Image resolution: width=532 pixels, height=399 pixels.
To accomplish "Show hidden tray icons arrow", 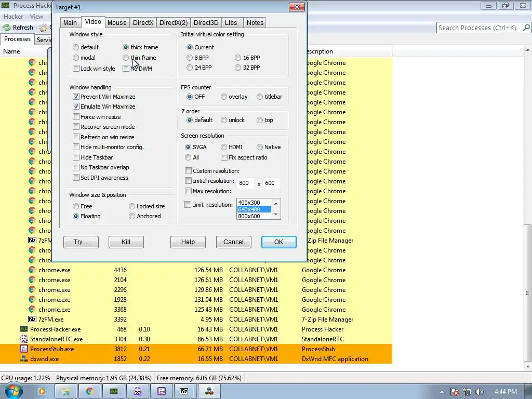I will pos(442,392).
